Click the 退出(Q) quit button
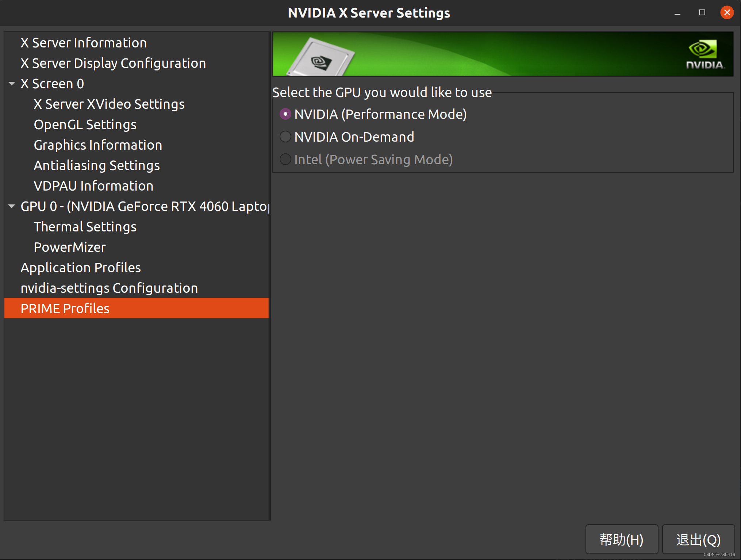Image resolution: width=741 pixels, height=560 pixels. coord(698,540)
